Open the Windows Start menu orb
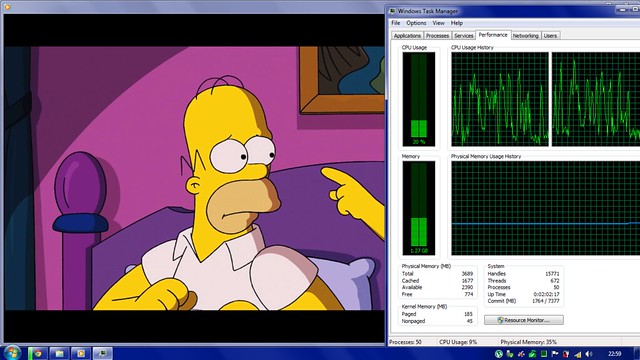Viewport: 640px width, 360px height. coord(12,353)
